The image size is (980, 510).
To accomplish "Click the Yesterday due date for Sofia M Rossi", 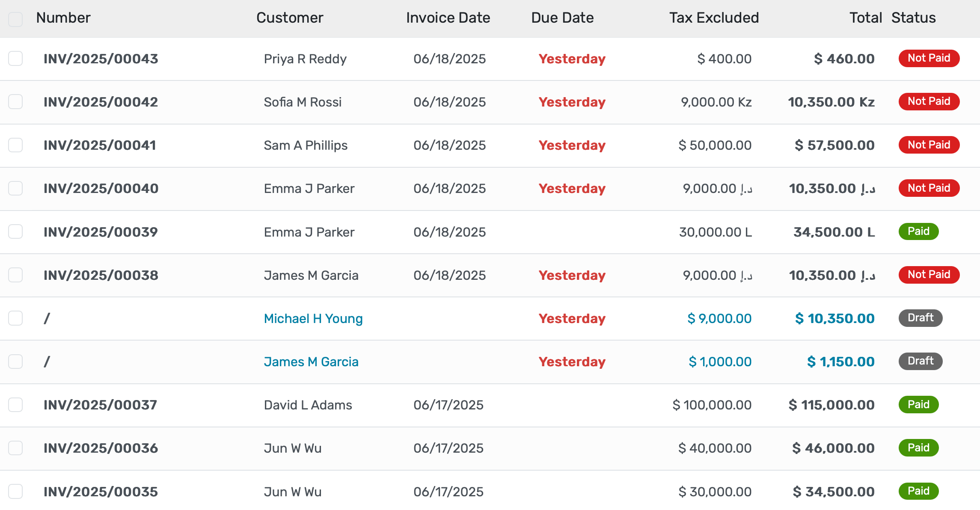I will (x=572, y=102).
